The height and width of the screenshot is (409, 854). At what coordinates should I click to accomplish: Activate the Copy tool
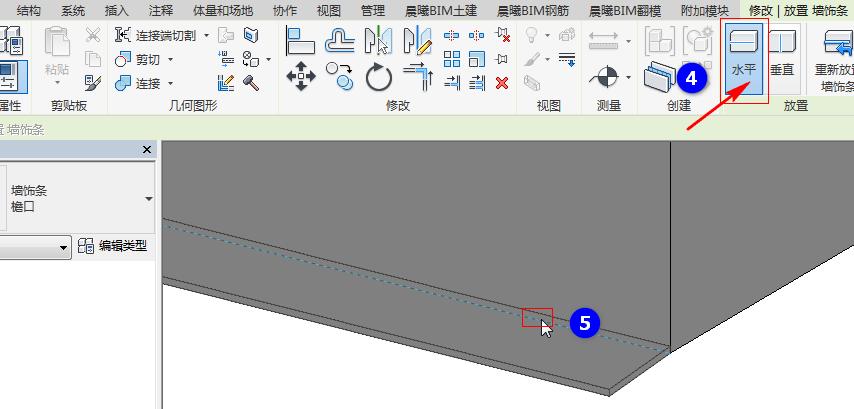340,76
